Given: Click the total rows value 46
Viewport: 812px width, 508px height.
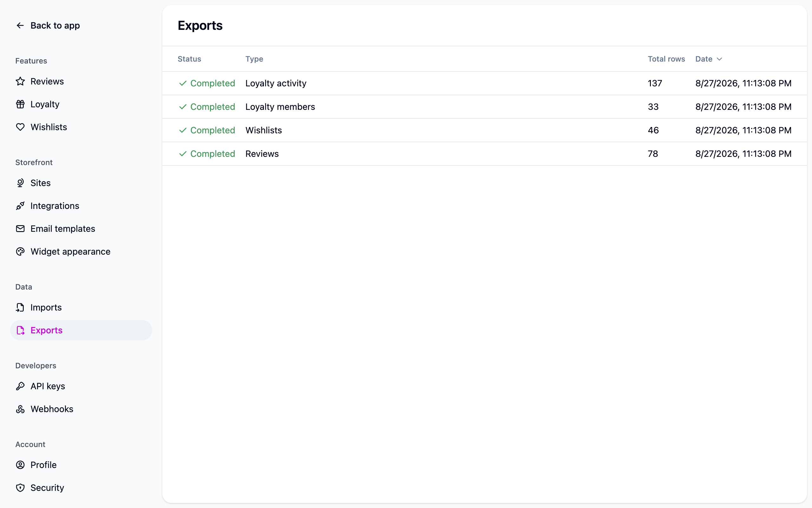Looking at the screenshot, I should tap(653, 130).
